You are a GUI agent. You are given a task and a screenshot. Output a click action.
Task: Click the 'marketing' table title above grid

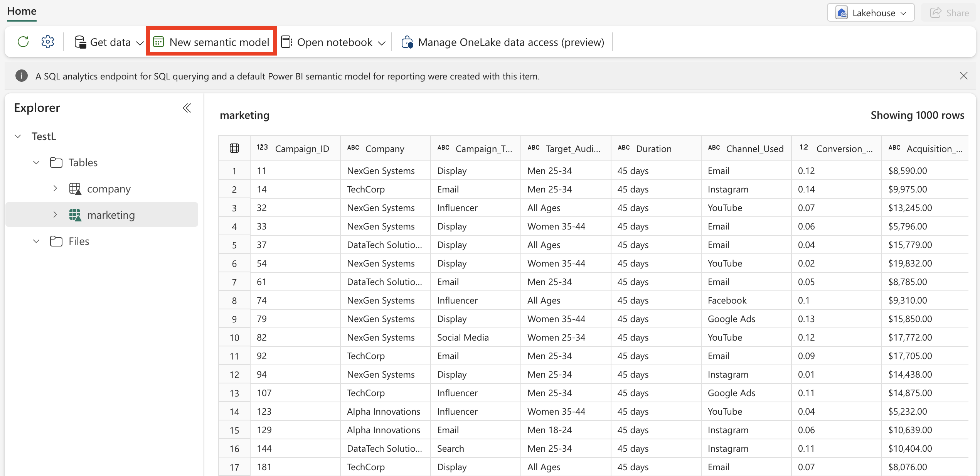[x=244, y=115]
